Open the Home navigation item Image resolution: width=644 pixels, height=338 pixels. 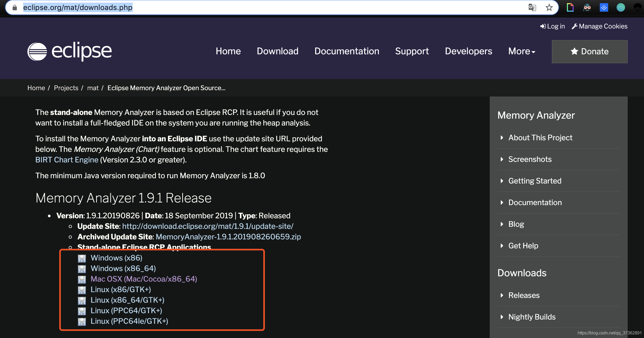(x=228, y=51)
